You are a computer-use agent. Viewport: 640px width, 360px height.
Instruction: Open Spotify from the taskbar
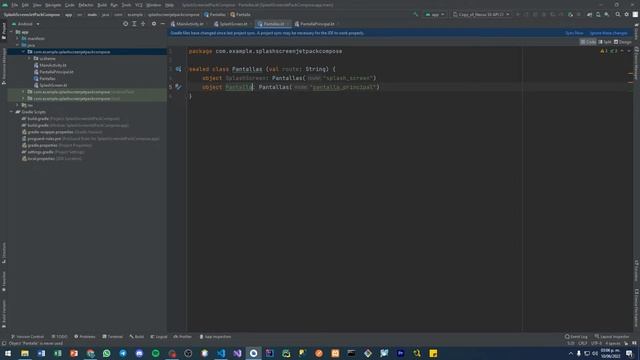pos(156,353)
